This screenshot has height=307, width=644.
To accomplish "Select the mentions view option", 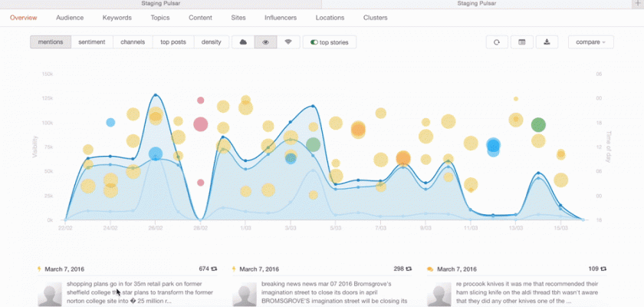I will pyautogui.click(x=51, y=42).
